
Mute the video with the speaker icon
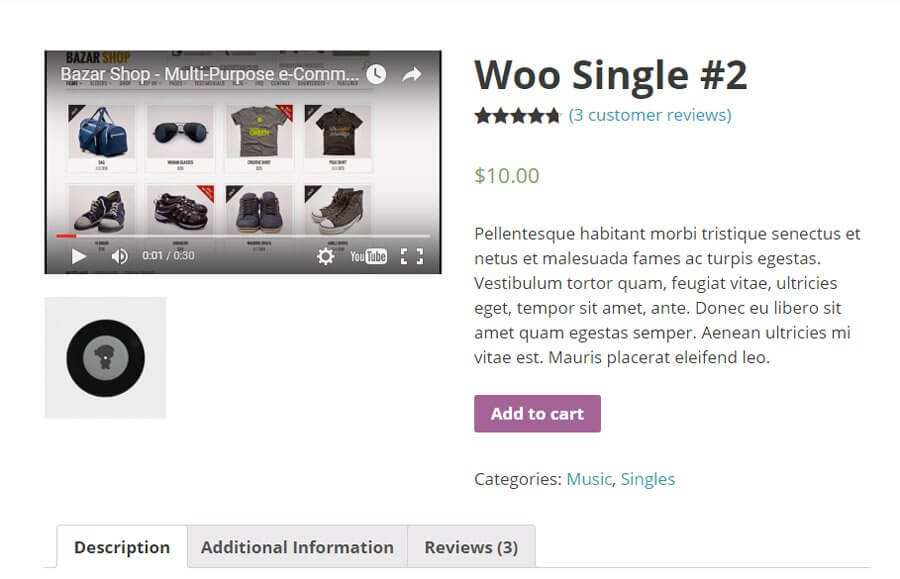click(120, 256)
